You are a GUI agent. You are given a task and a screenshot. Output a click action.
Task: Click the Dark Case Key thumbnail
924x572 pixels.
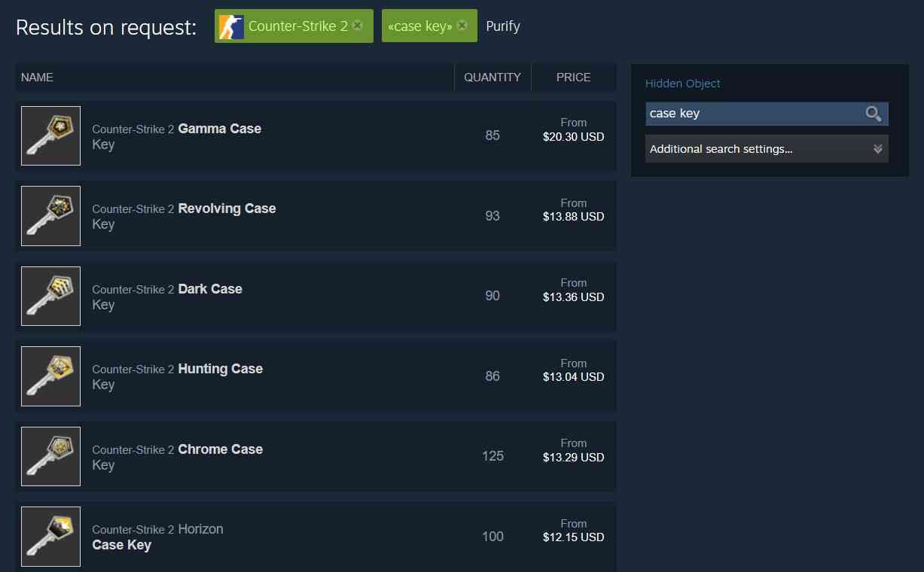click(x=50, y=296)
